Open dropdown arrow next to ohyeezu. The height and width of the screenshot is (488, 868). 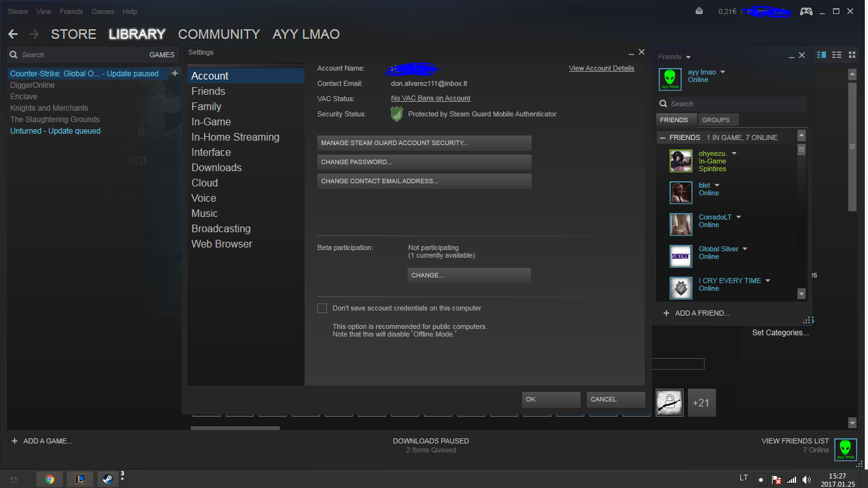[x=734, y=153]
